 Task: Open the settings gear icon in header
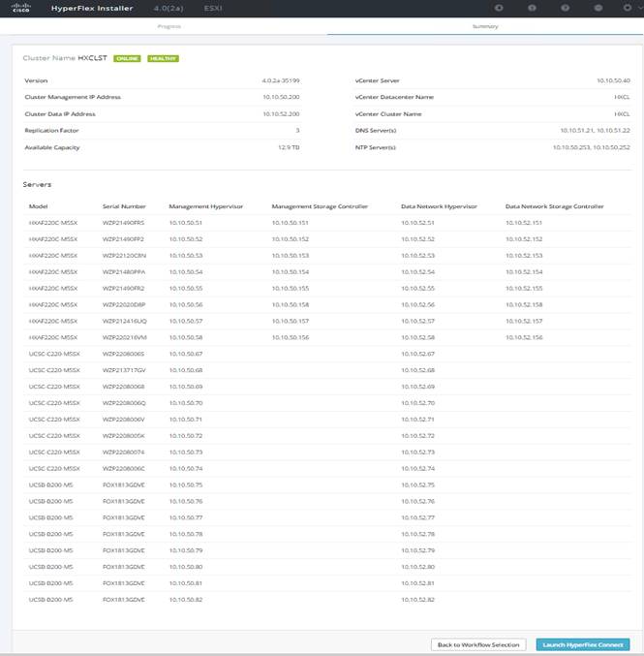(627, 8)
